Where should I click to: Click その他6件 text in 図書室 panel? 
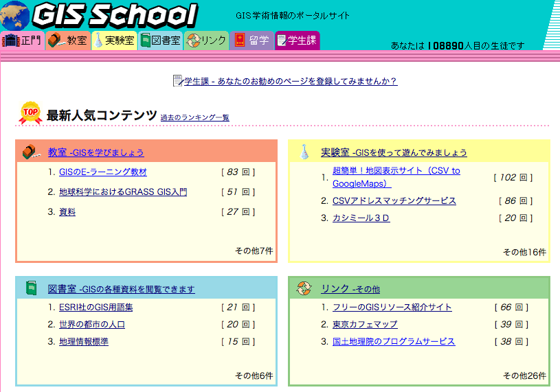tap(254, 376)
